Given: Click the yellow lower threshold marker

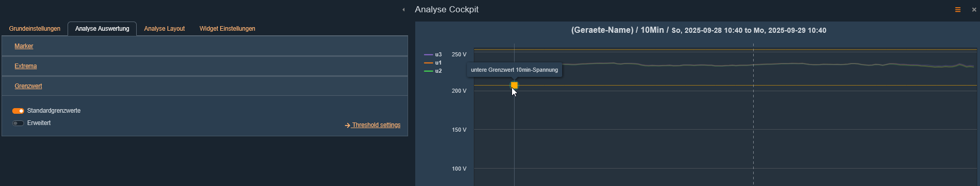Looking at the screenshot, I should [x=515, y=85].
